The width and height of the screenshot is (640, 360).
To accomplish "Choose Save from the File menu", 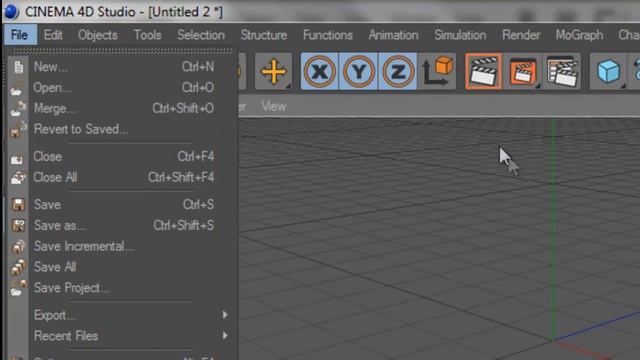I will 122,204.
